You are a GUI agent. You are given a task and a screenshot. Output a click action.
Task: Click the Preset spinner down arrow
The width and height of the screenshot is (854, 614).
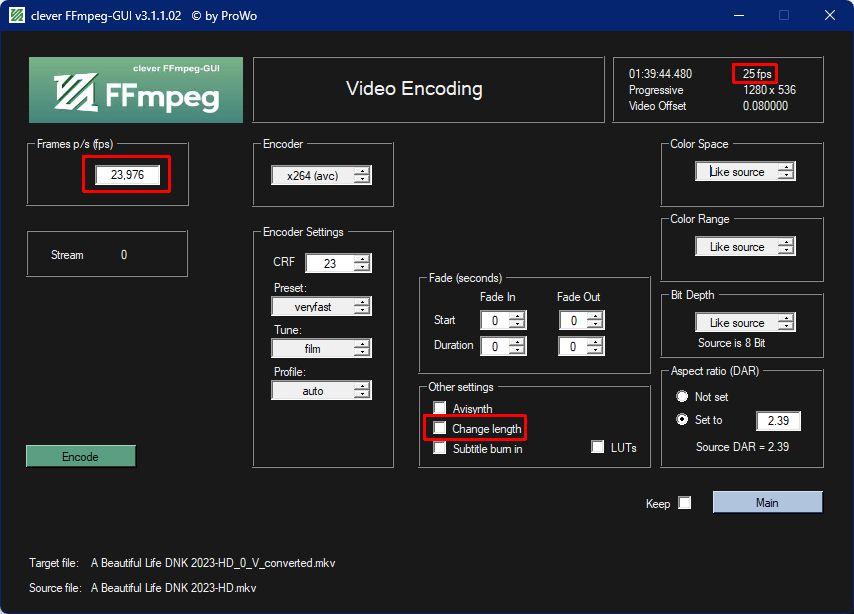[362, 311]
